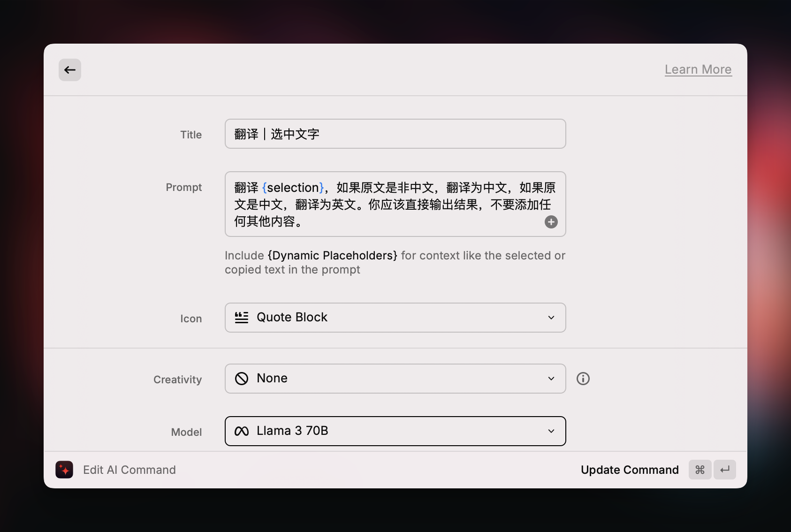The height and width of the screenshot is (532, 791).
Task: Click the Edit AI Command label
Action: (129, 470)
